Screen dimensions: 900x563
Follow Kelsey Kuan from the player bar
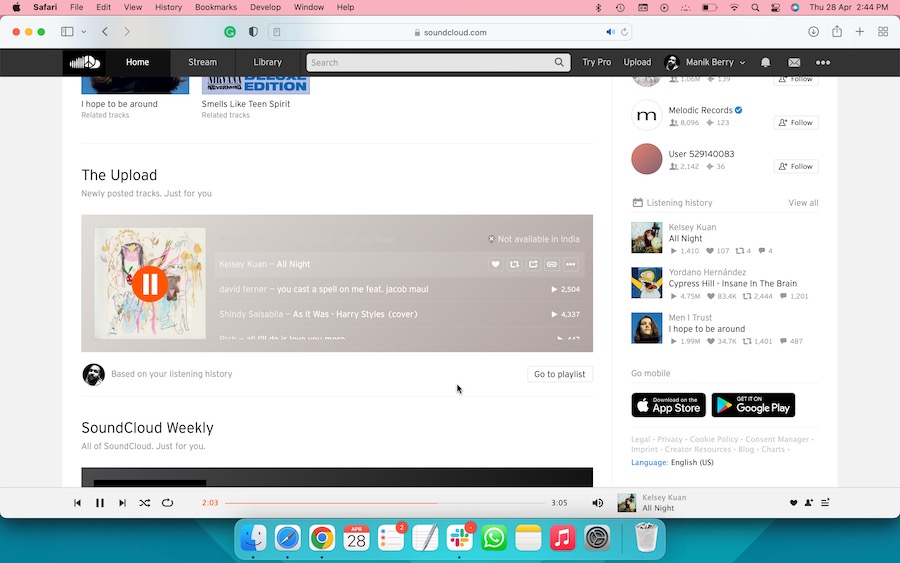pyautogui.click(x=809, y=503)
